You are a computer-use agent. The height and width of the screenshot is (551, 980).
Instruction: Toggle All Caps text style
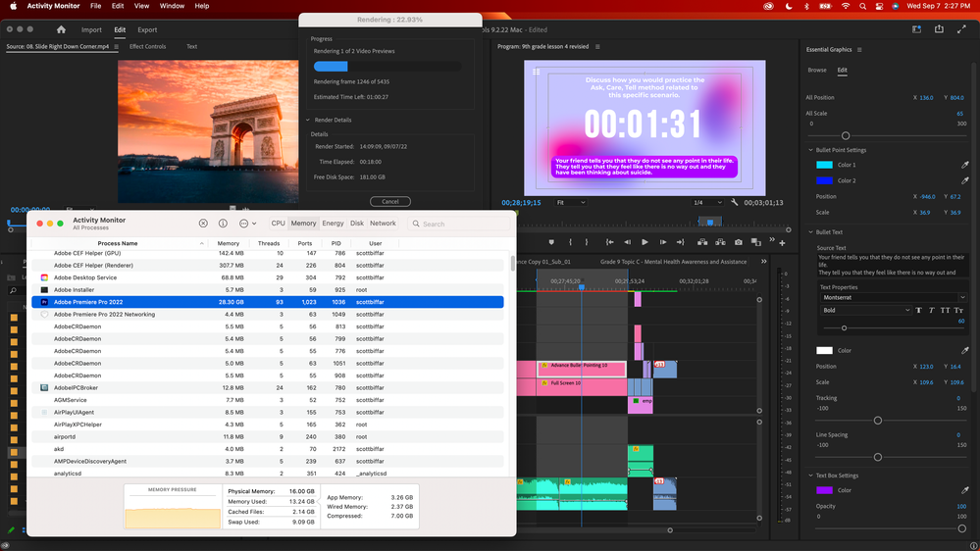(x=945, y=310)
